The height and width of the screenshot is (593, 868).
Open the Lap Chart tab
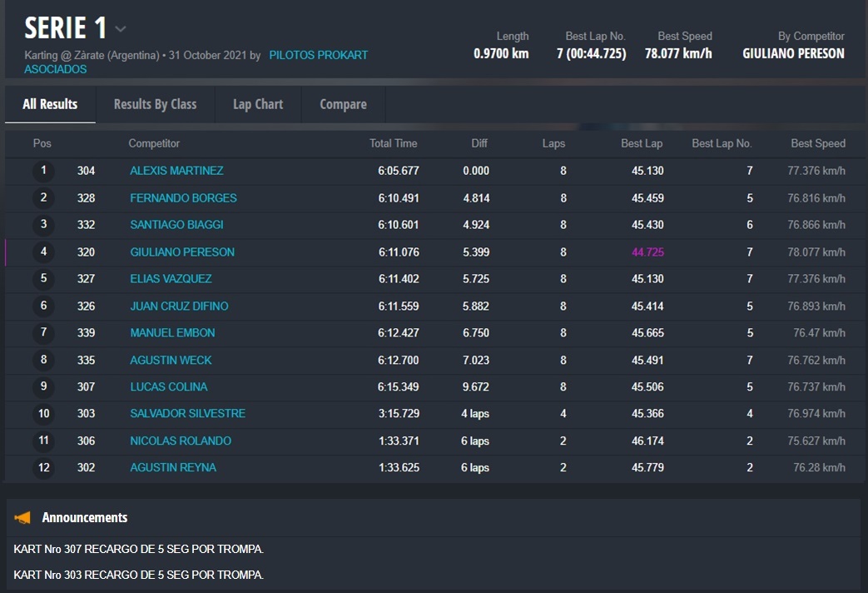258,104
